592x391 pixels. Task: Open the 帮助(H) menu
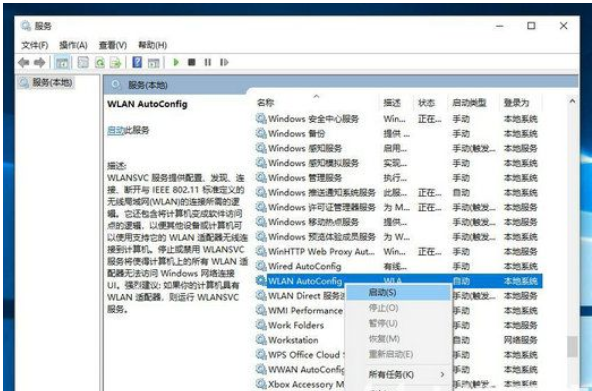[x=153, y=45]
